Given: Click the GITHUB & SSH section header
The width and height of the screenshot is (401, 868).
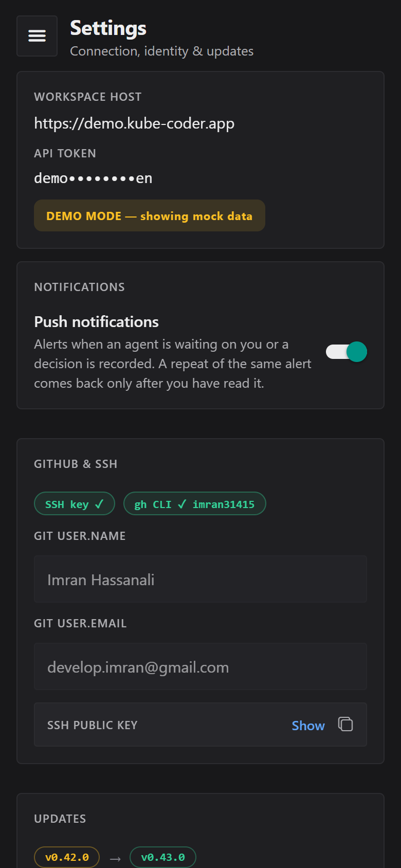Looking at the screenshot, I should (x=76, y=464).
